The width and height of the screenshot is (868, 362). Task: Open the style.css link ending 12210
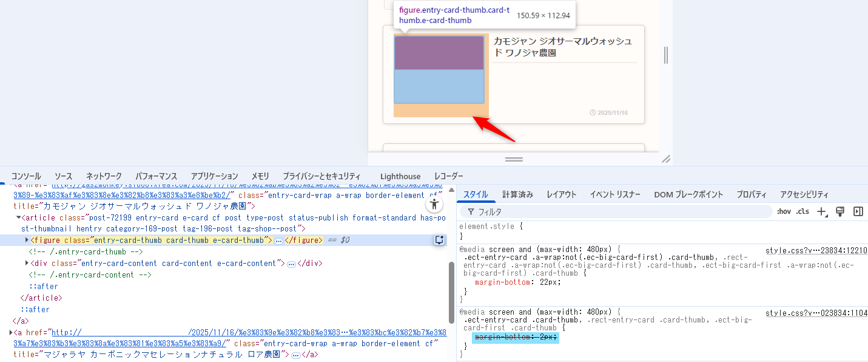click(x=816, y=250)
